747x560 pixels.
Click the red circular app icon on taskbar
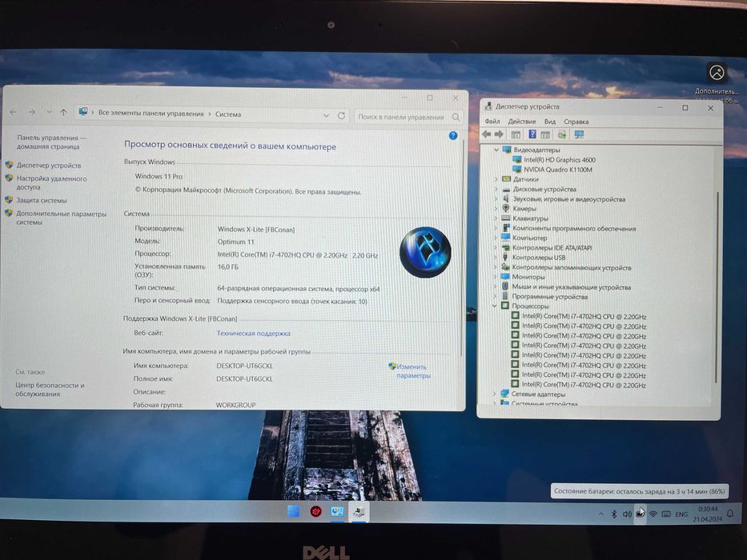point(315,511)
